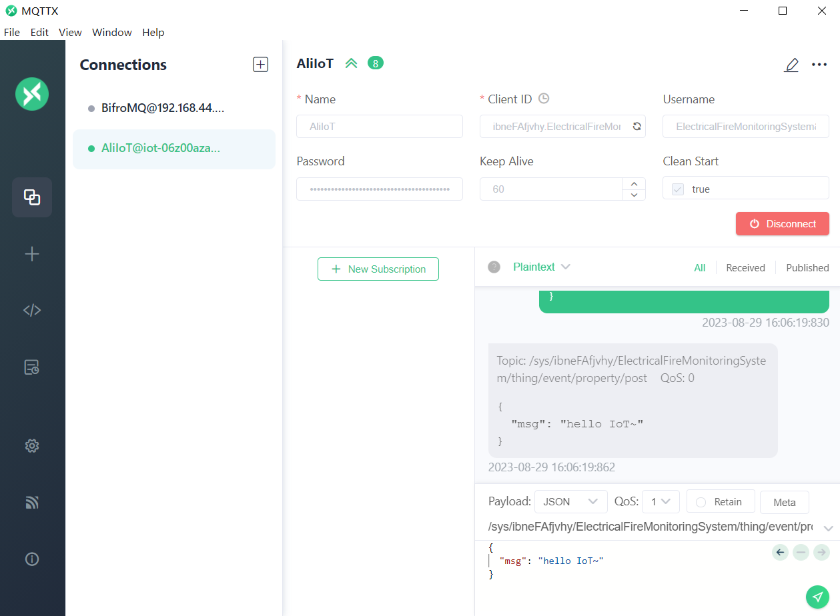Click the AliIoT connection title
The image size is (840, 616).
click(x=315, y=64)
